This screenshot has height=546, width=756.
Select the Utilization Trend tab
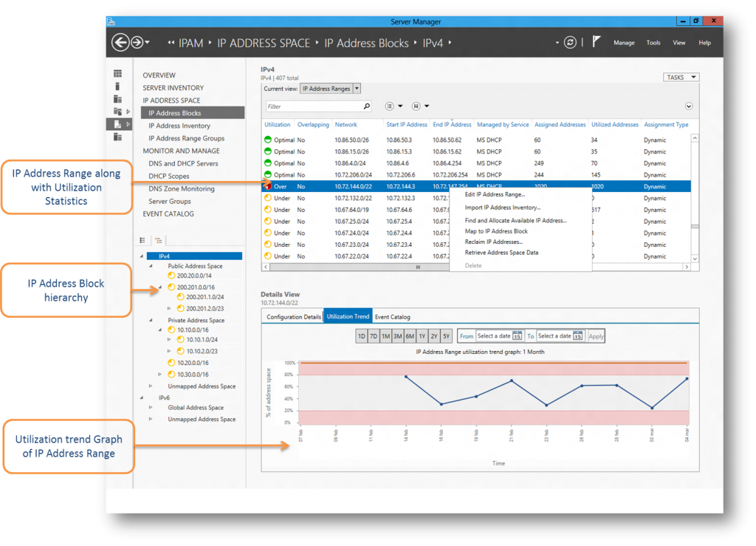[348, 316]
